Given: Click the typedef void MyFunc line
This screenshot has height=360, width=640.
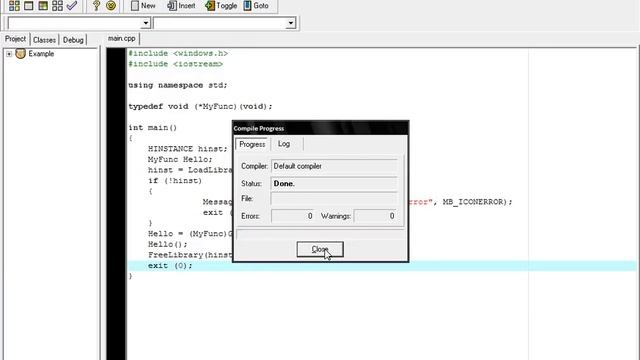Looking at the screenshot, I should [x=200, y=107].
